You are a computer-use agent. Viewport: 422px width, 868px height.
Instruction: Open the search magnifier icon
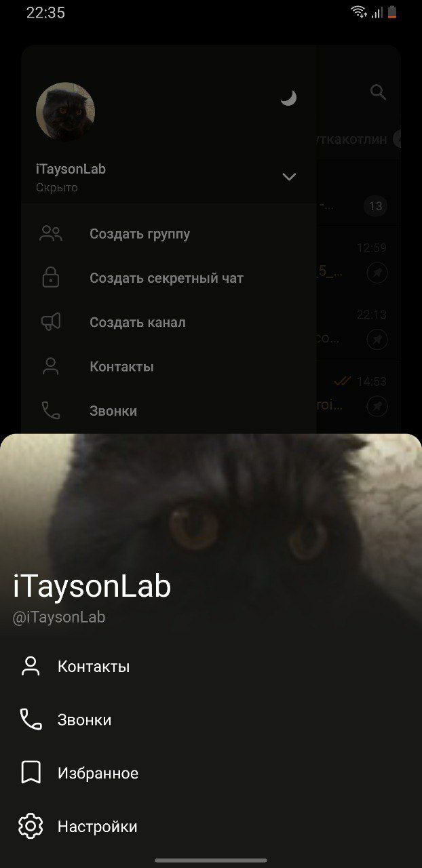click(378, 92)
